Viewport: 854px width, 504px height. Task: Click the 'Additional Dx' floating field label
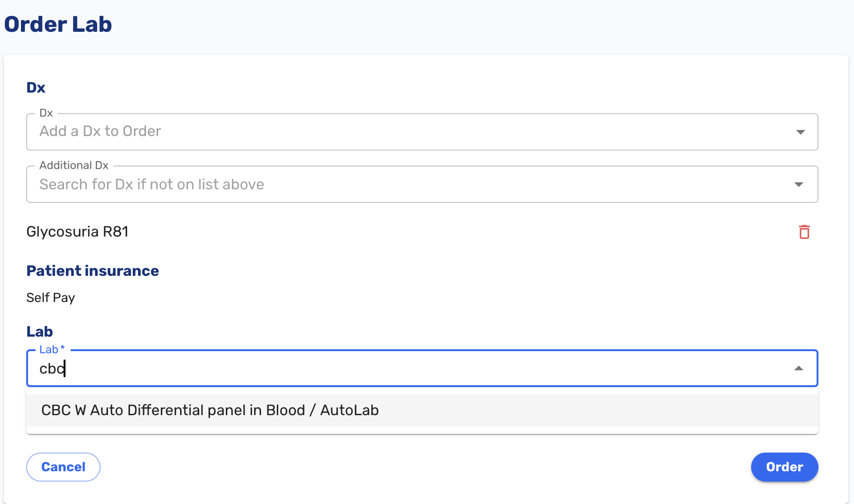[74, 166]
